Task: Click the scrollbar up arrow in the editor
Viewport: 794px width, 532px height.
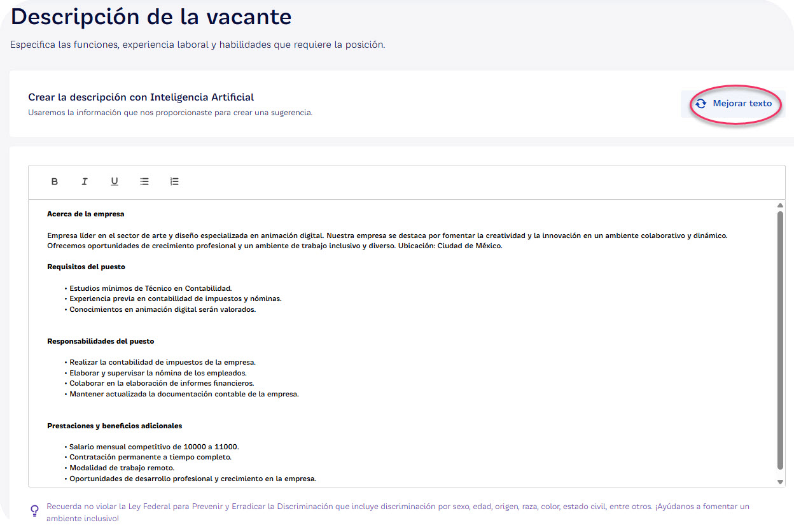Action: click(x=780, y=205)
